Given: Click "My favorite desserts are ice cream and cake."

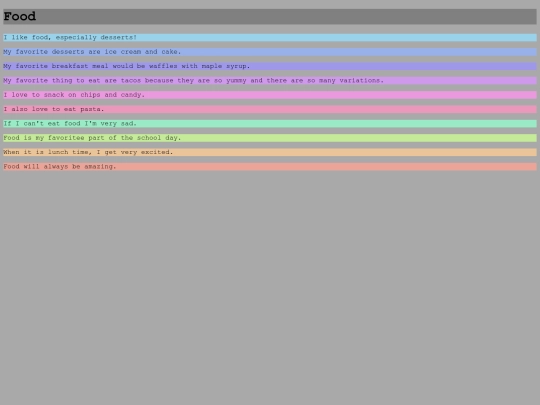Looking at the screenshot, I should [x=270, y=52].
